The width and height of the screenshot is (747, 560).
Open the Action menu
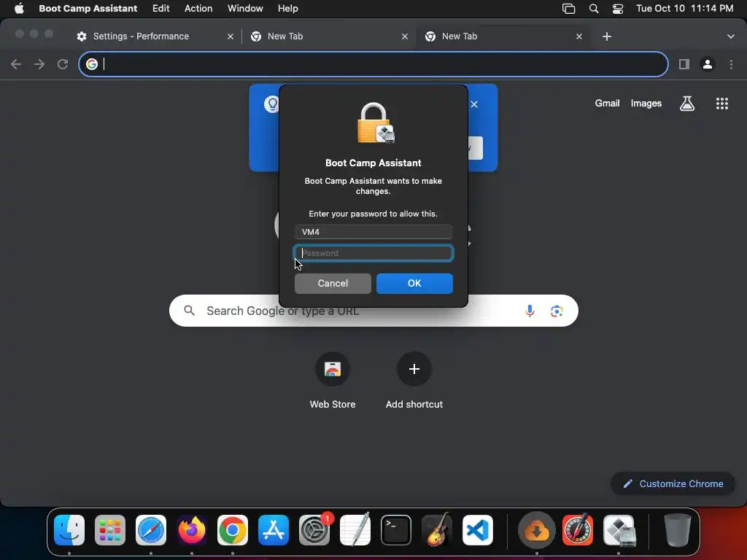coord(198,9)
